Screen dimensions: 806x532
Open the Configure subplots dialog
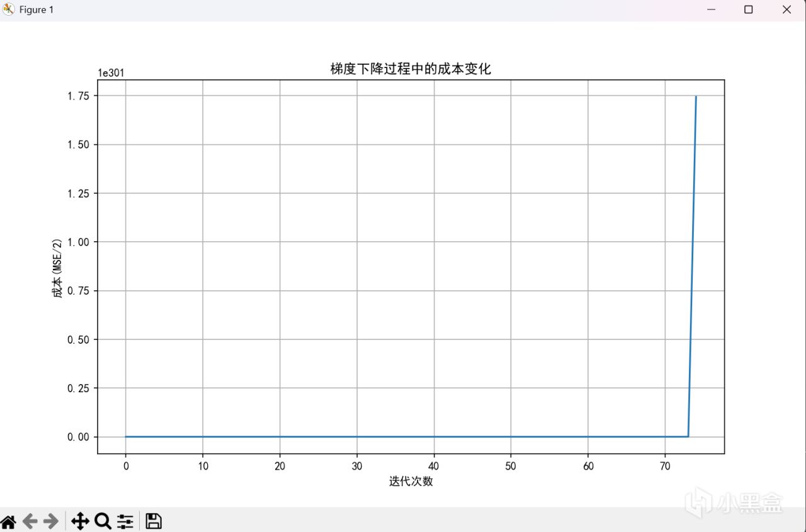[125, 521]
